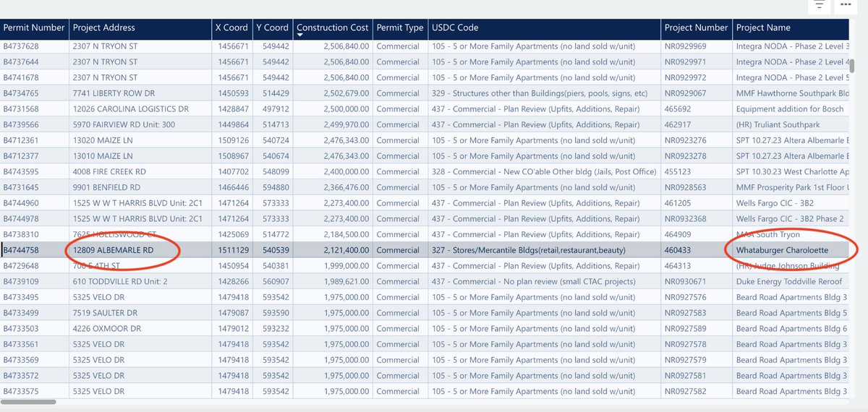This screenshot has height=412, width=868.
Task: Click USDC code 327 - Stores/Mercantile Bldgs
Action: [529, 250]
